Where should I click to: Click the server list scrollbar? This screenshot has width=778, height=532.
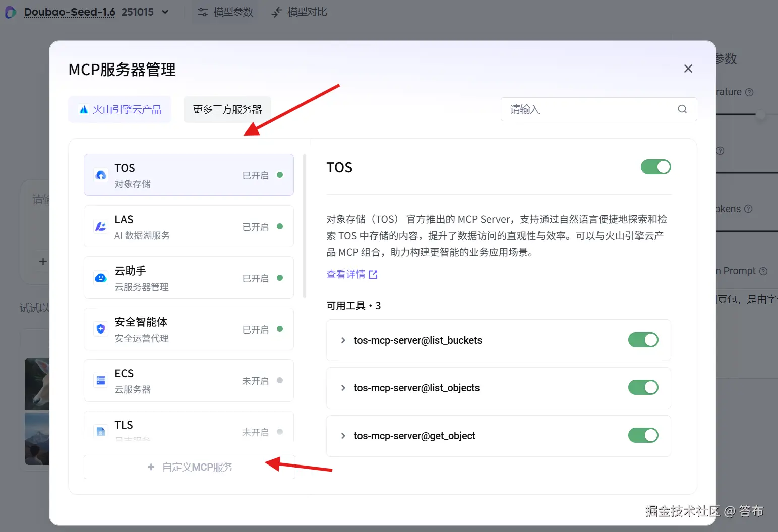[x=305, y=226]
